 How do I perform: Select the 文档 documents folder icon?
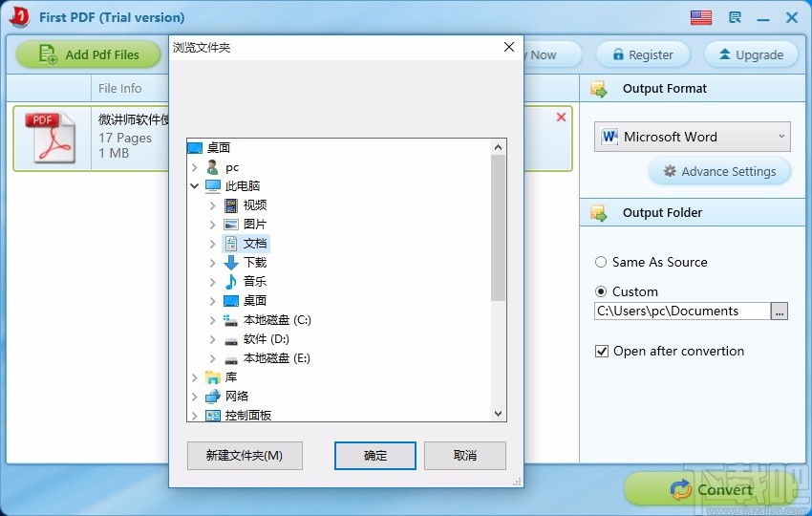[x=231, y=244]
